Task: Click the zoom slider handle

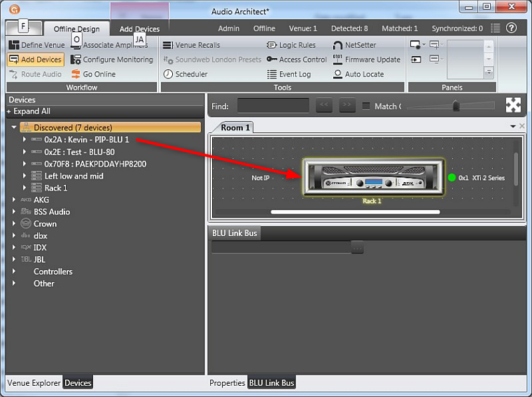Action: 456,106
